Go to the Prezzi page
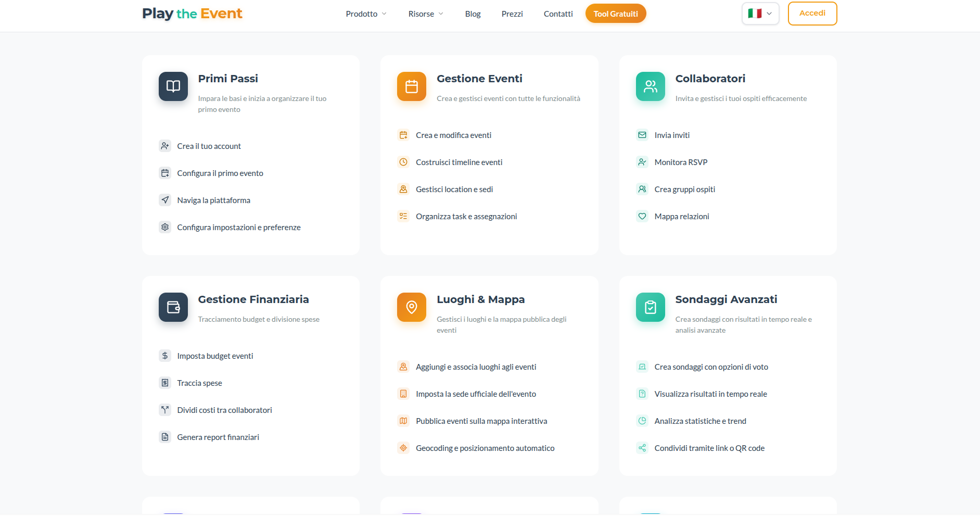This screenshot has width=980, height=516. [512, 14]
